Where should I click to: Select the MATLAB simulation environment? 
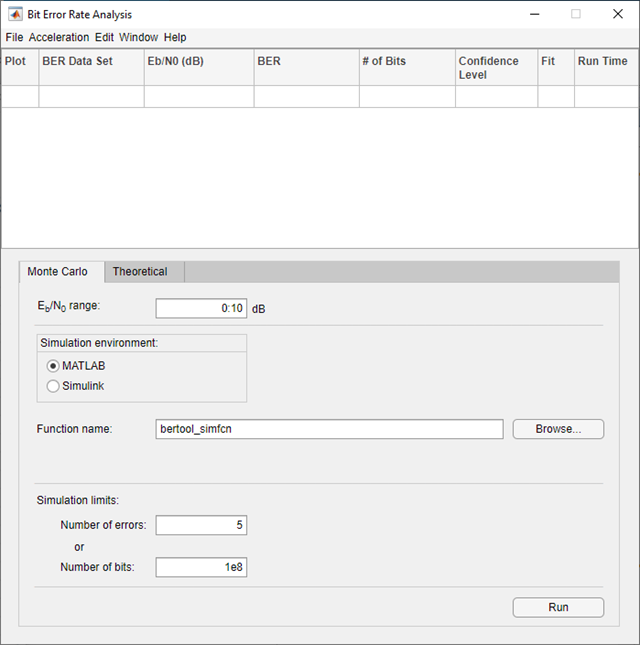pos(53,366)
